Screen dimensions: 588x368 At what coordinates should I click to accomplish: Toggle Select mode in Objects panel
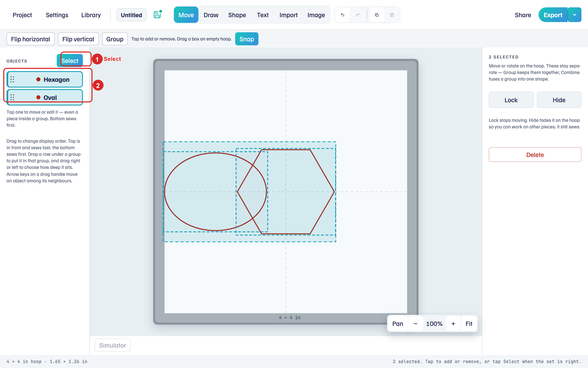[70, 61]
